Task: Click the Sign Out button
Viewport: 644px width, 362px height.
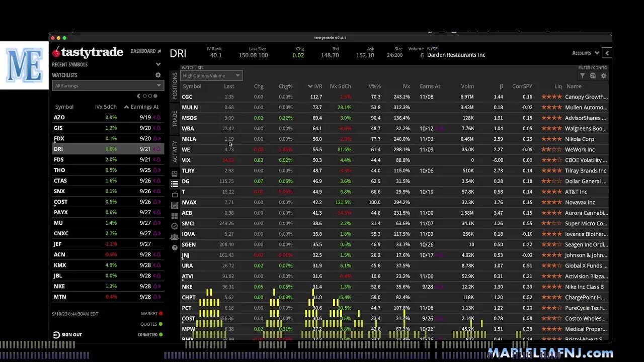Action: pos(67,335)
